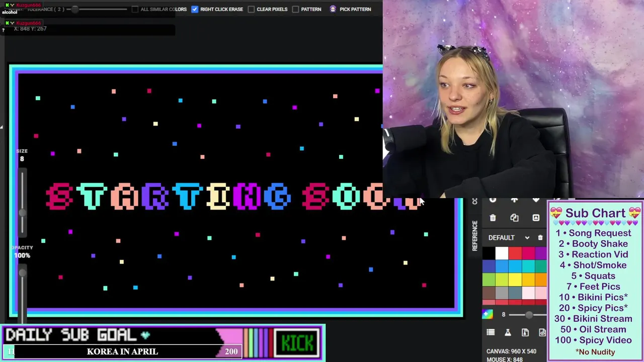Click the palette swatch size slider handle

pos(529,315)
